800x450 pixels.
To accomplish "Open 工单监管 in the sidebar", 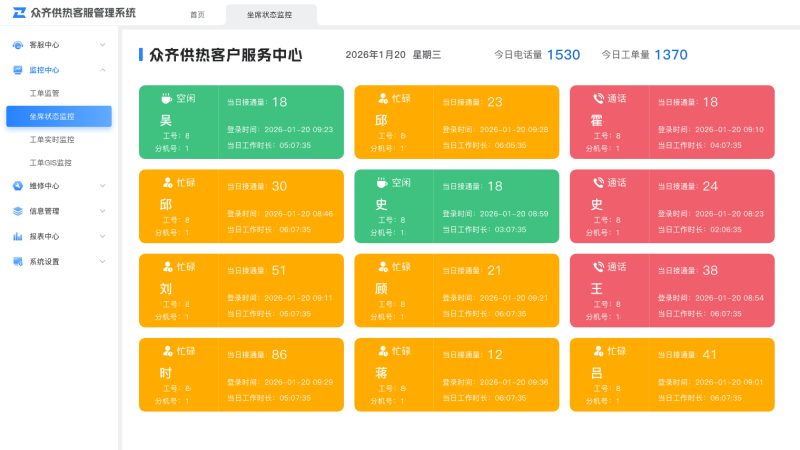I will (44, 93).
